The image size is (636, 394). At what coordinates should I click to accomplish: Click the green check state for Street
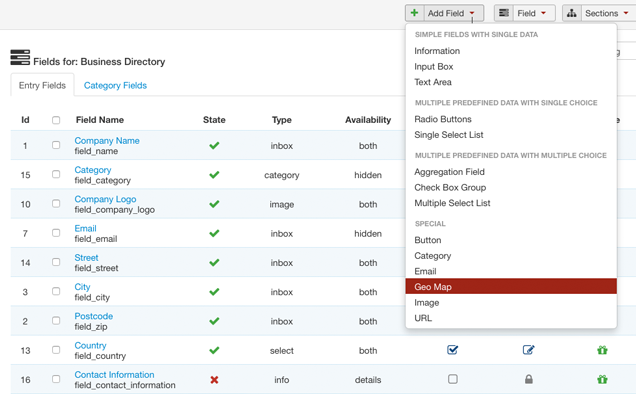click(214, 262)
